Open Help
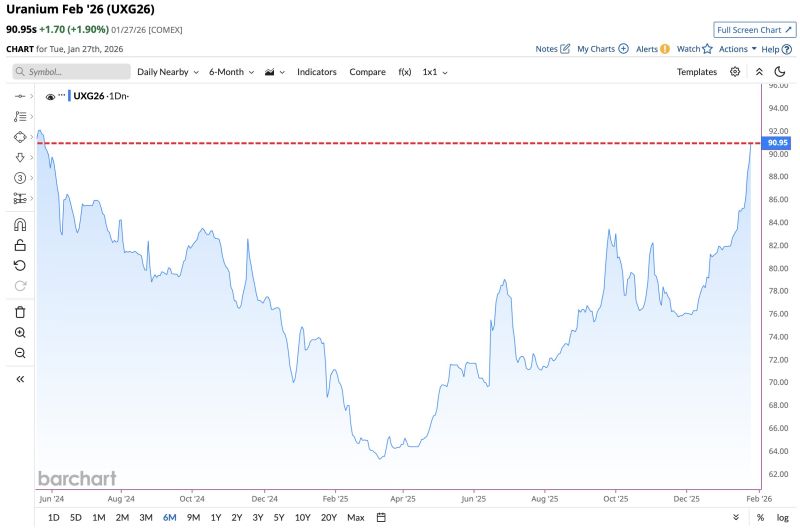The height and width of the screenshot is (529, 800). click(x=777, y=49)
